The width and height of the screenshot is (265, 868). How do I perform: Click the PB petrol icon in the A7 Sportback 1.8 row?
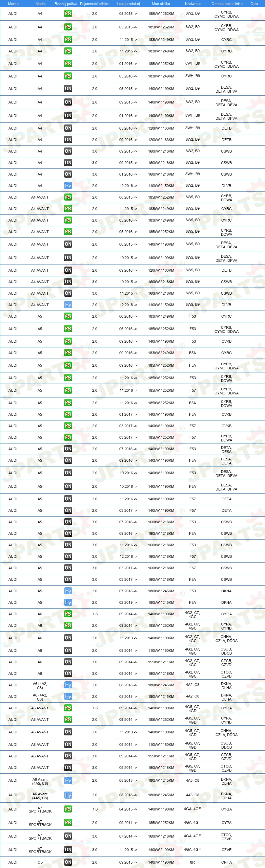tap(68, 809)
